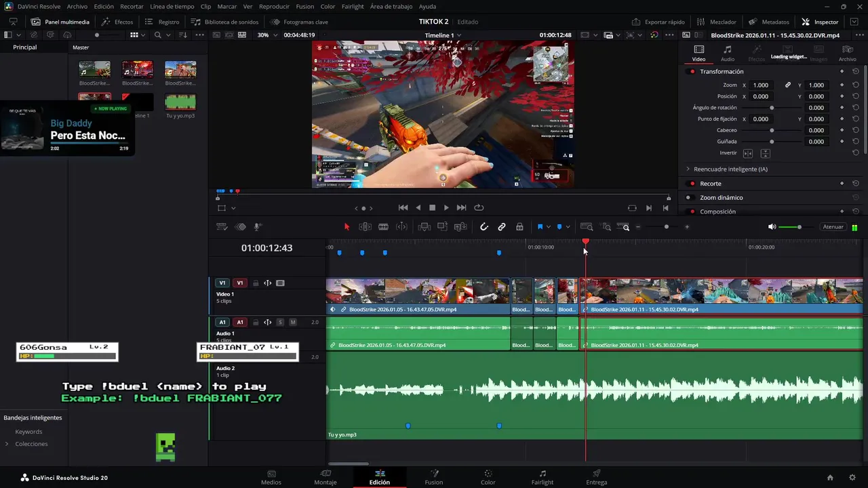Click the flip horizontal Invertir button
Screen dimensions: 868x488
coord(747,154)
